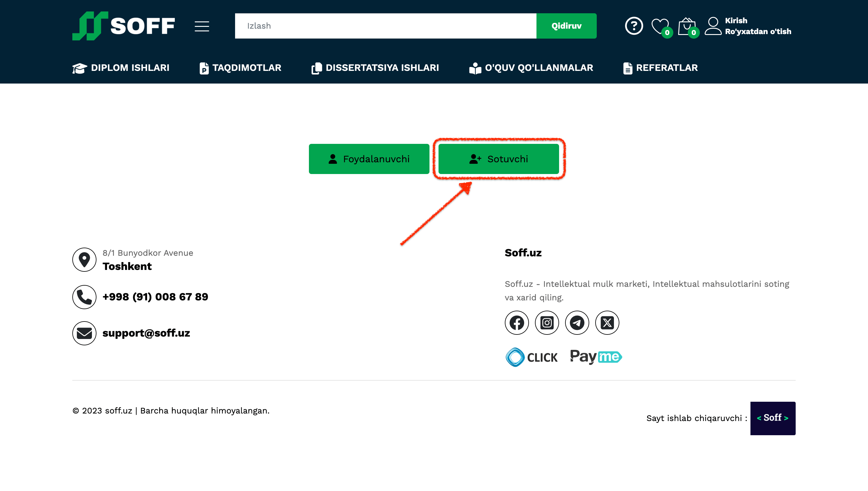Click the Ro'yxatdan o'tish link
Image resolution: width=868 pixels, height=491 pixels.
(x=758, y=31)
